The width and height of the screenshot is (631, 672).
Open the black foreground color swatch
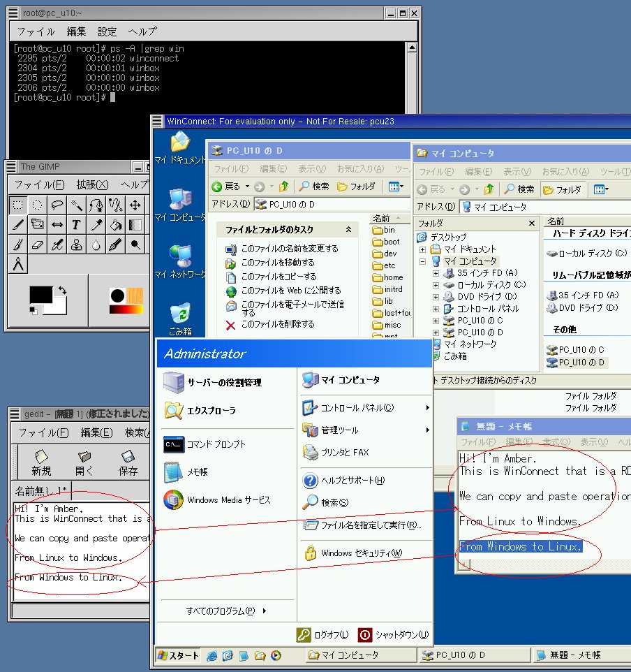pyautogui.click(x=40, y=294)
